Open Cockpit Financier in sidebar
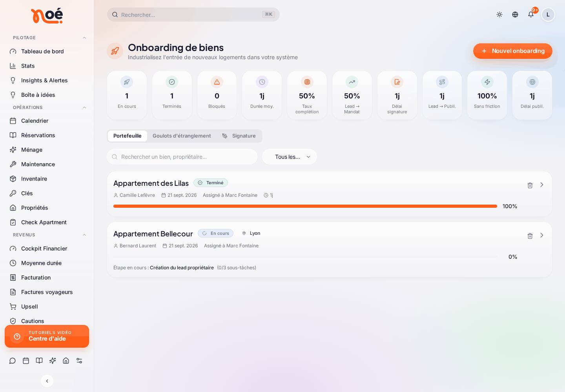Image resolution: width=565 pixels, height=392 pixels. coord(47,249)
